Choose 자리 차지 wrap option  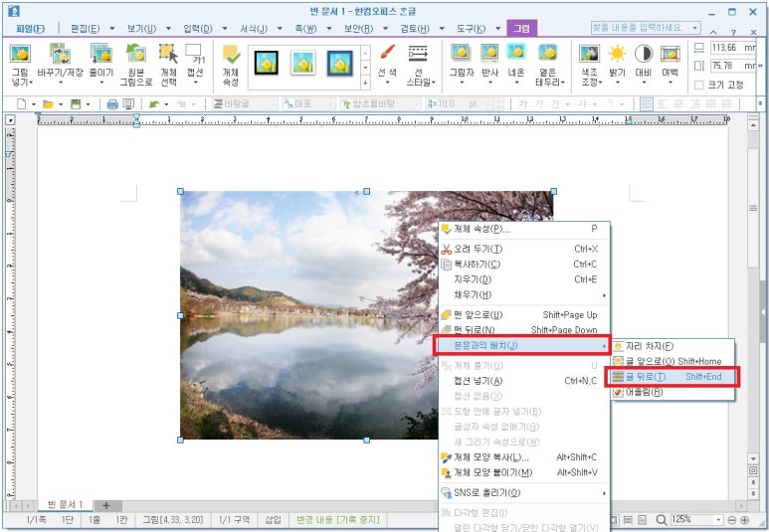673,347
